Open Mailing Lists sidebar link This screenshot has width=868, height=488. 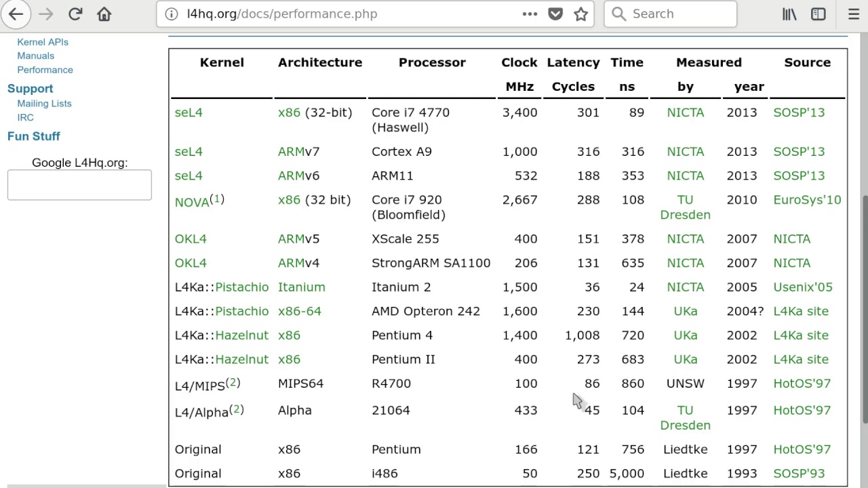pyautogui.click(x=44, y=103)
